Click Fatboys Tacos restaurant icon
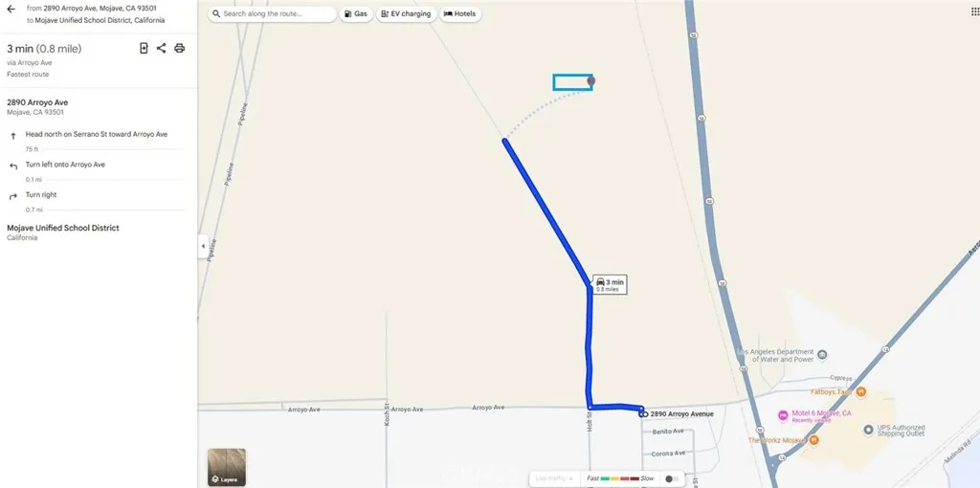 click(x=861, y=391)
